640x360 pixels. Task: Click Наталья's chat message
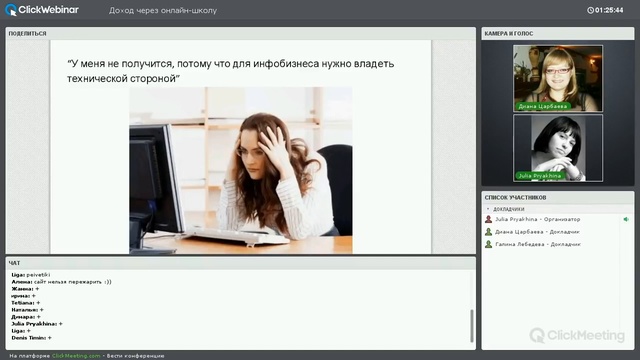[x=27, y=310]
